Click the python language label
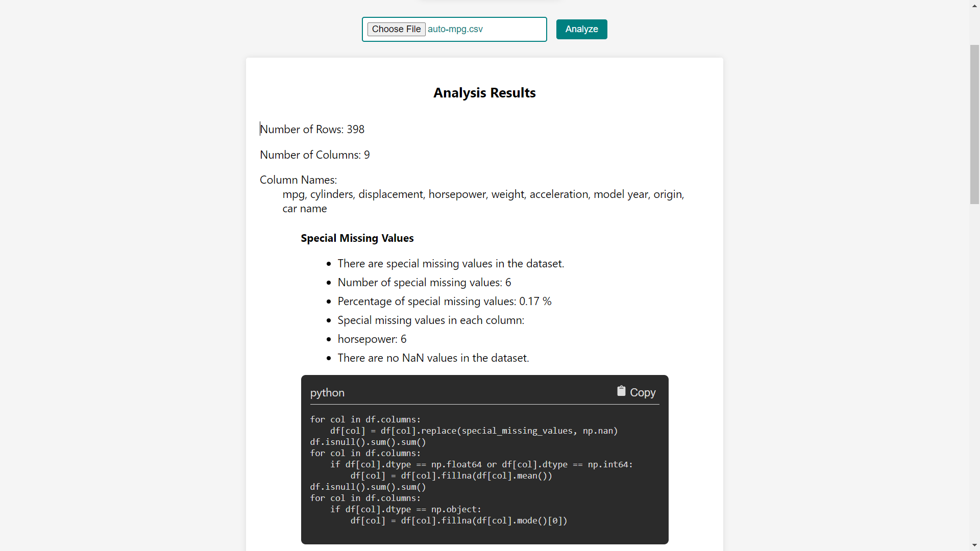Screen dimensions: 980x551 coord(327,392)
